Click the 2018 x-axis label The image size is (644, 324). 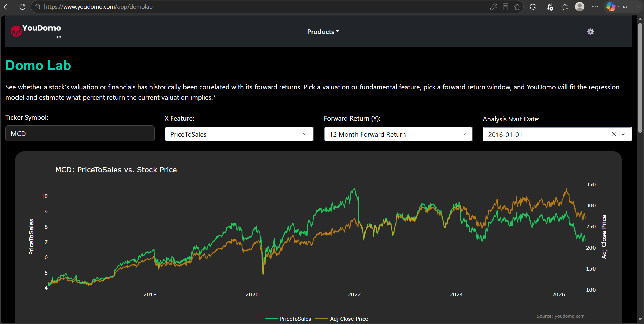[x=150, y=294]
